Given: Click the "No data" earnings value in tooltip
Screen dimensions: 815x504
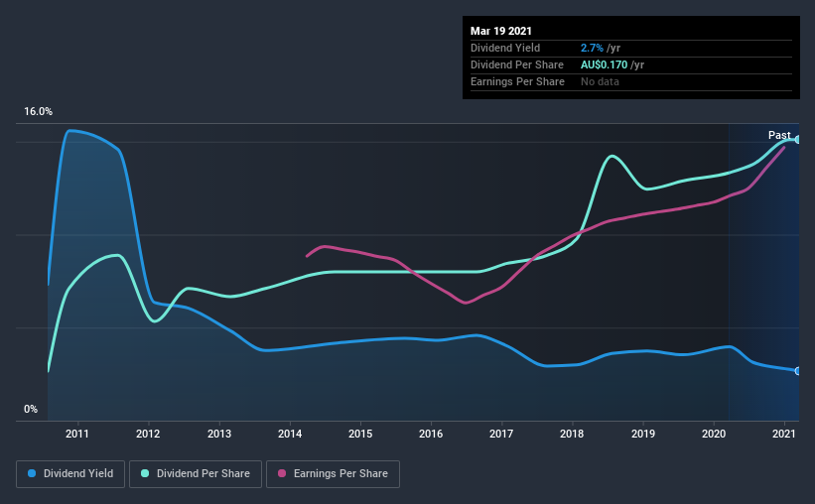Looking at the screenshot, I should [600, 81].
